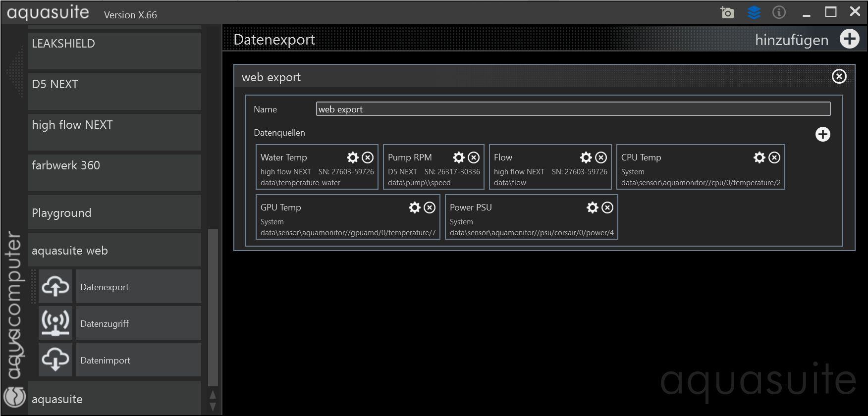
Task: Select the Water Temp source card title
Action: (284, 157)
